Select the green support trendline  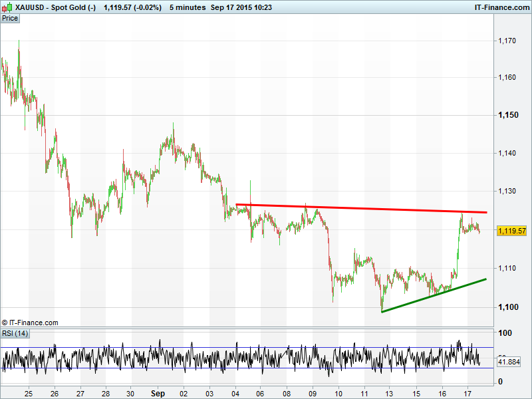434,295
